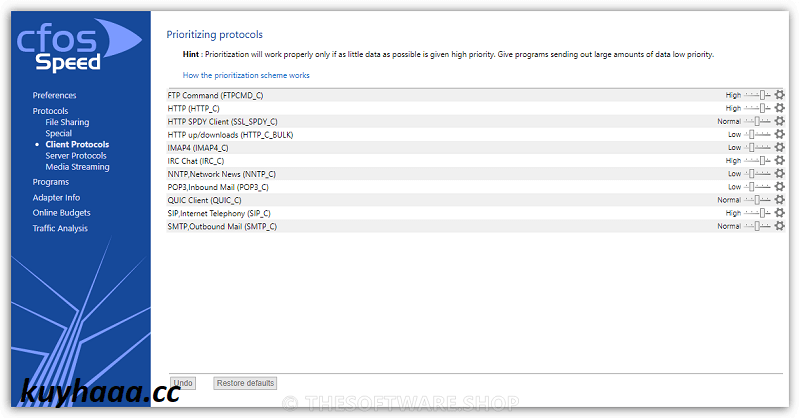Image resolution: width=800 pixels, height=418 pixels.
Task: Open settings gear for FTP Command row
Action: pyautogui.click(x=779, y=95)
